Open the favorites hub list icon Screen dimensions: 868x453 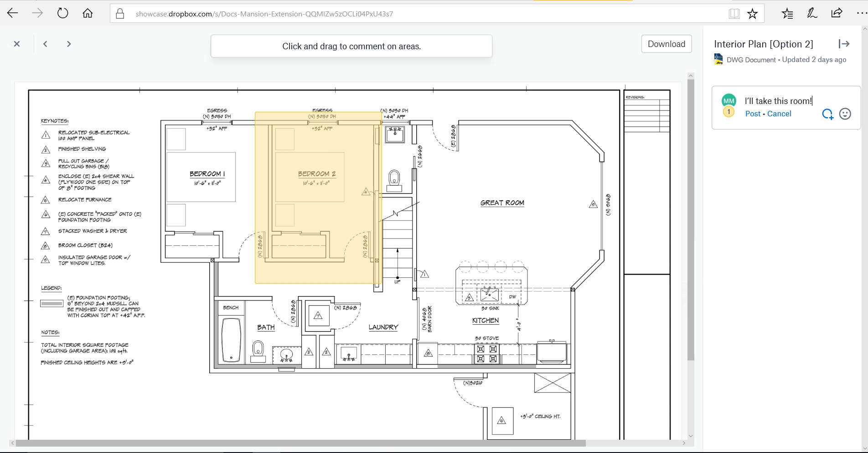coord(787,14)
